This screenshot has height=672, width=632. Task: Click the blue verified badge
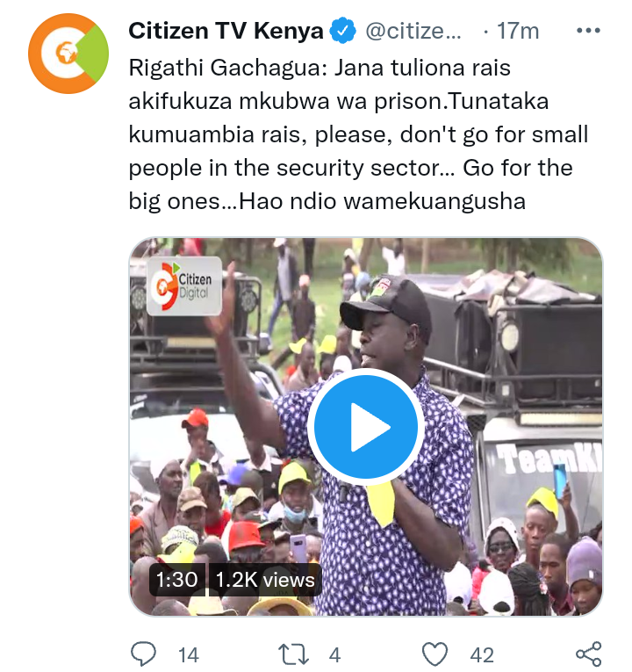[x=342, y=31]
